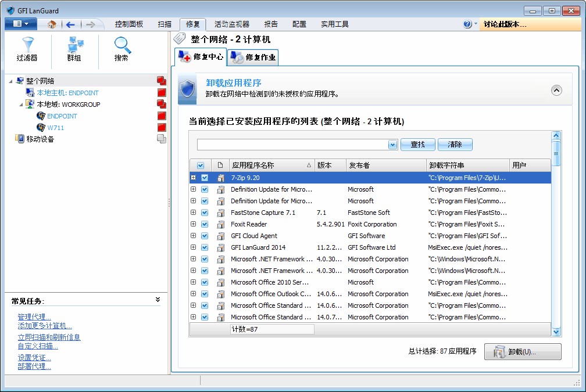
Task: Select the W711 computer node
Action: (x=55, y=128)
